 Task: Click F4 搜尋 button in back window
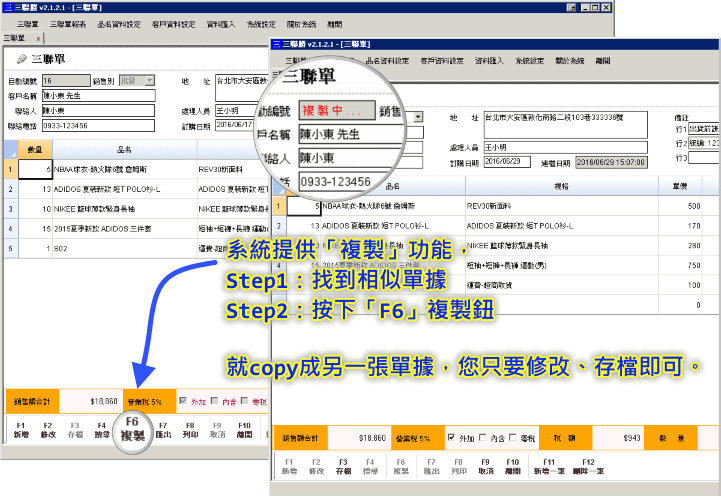tap(102, 430)
